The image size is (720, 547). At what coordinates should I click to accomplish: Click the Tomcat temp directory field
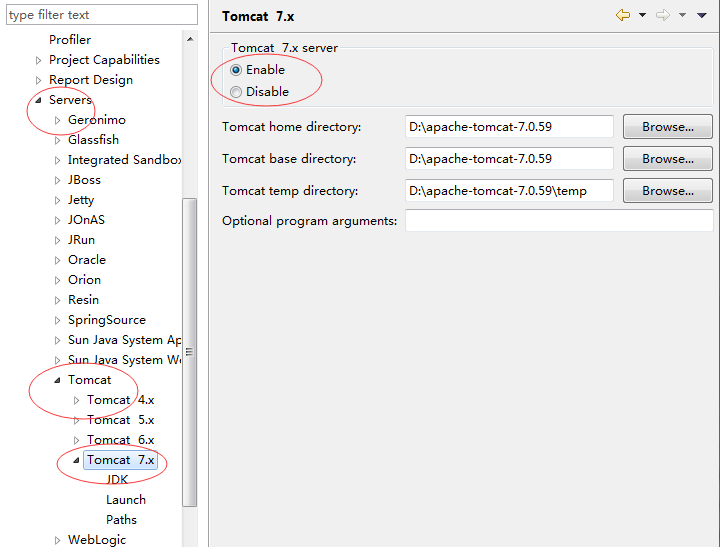tap(509, 191)
